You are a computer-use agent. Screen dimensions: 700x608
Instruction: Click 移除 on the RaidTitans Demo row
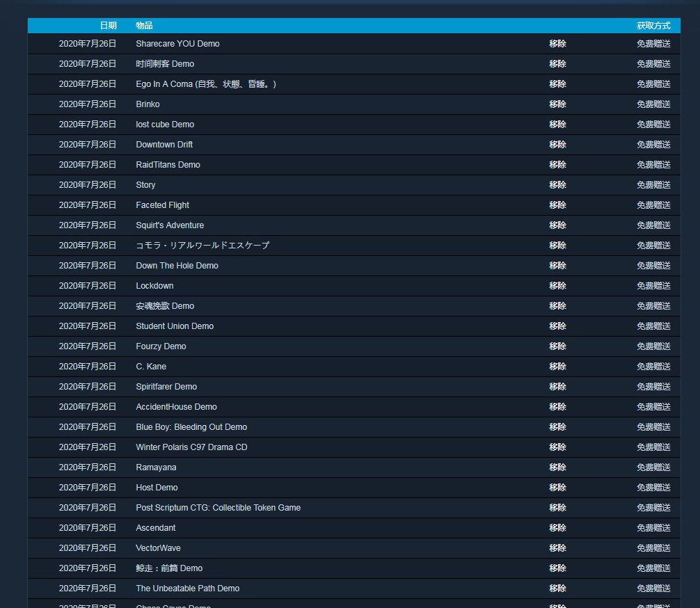coord(557,165)
